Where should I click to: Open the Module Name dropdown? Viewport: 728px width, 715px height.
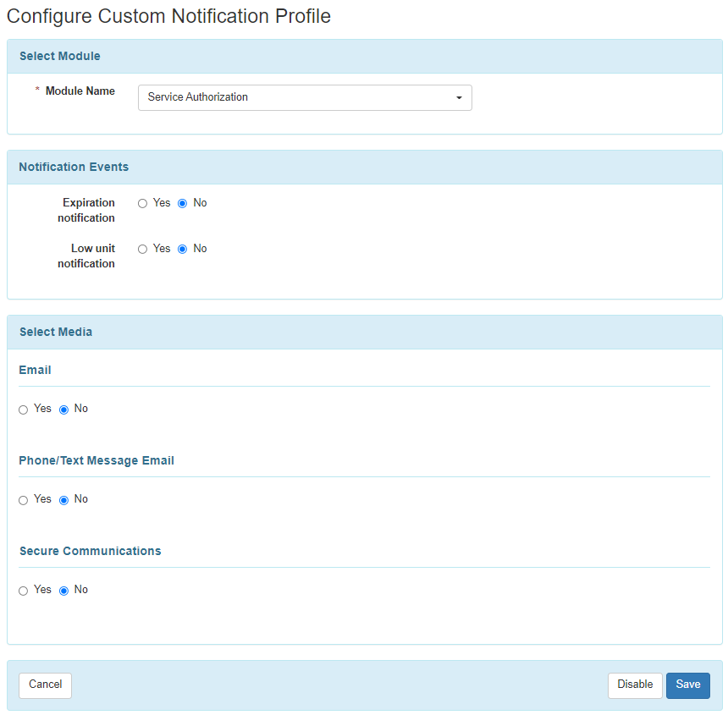[305, 97]
